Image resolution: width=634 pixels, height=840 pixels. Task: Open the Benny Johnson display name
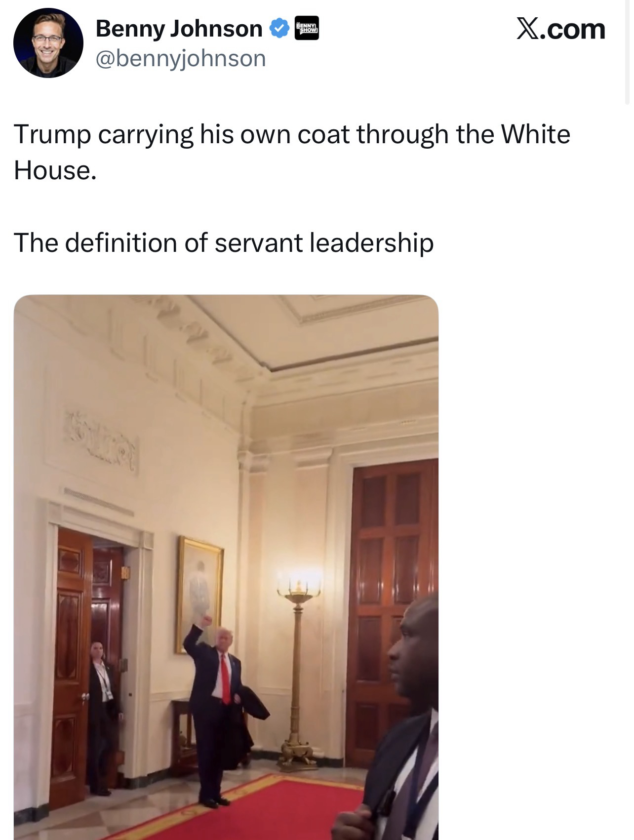tap(179, 29)
